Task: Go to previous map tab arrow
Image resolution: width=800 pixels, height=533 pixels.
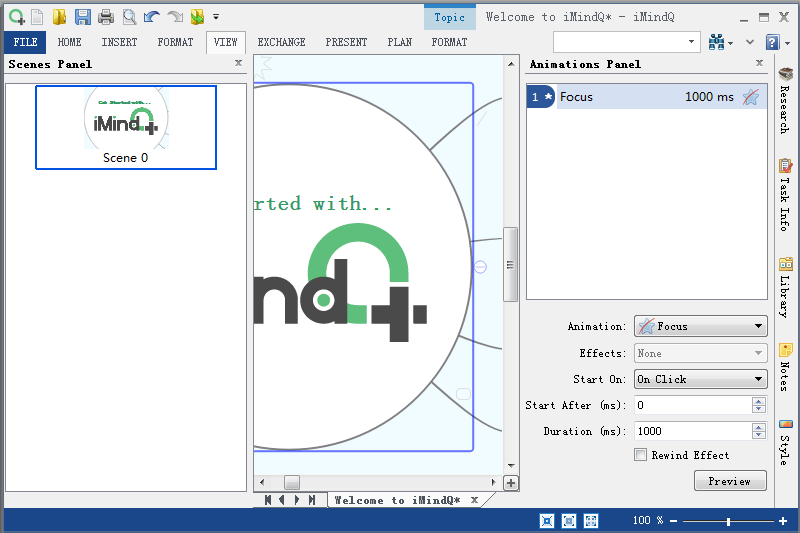Action: click(282, 500)
